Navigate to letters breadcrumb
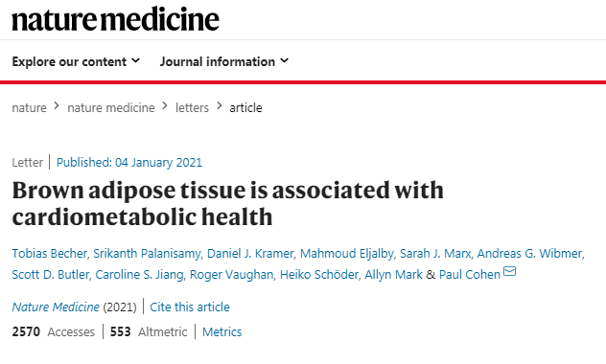 coord(192,107)
